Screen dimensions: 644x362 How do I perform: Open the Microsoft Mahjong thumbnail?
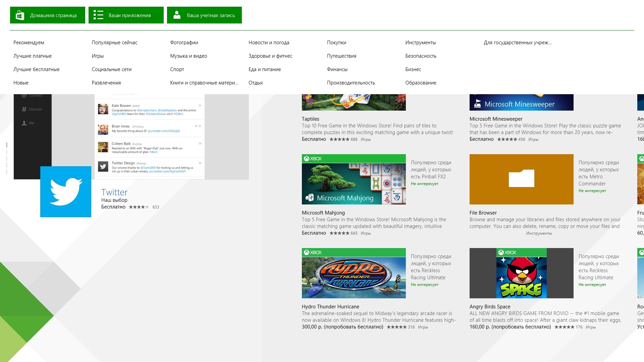point(354,179)
